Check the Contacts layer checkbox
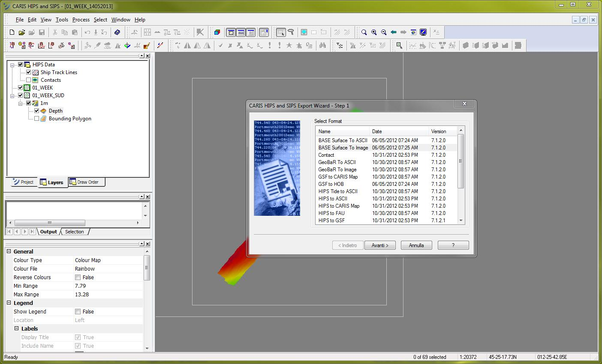This screenshot has height=364, width=602. [x=28, y=80]
